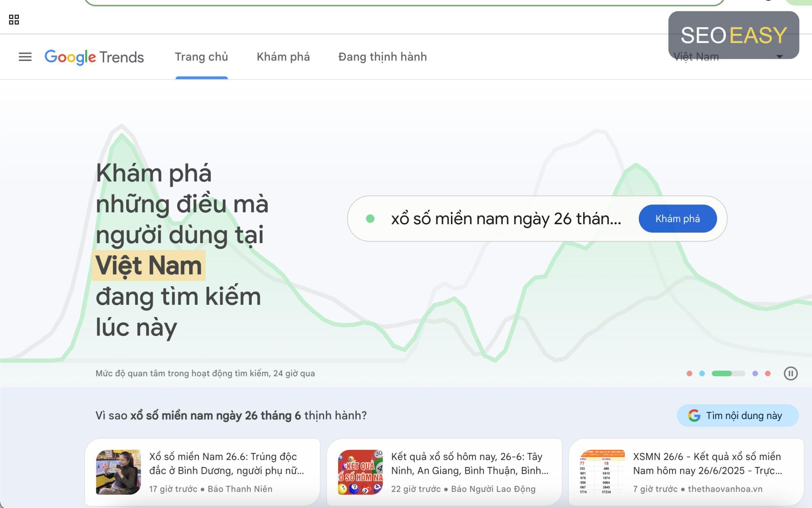Click the Google Trends logo
Viewport: 812px width, 508px height.
[94, 57]
